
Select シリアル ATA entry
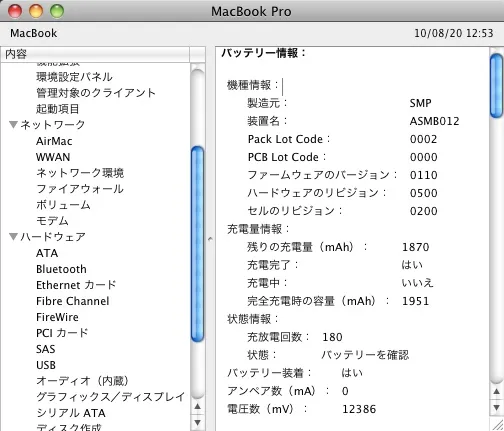click(71, 413)
